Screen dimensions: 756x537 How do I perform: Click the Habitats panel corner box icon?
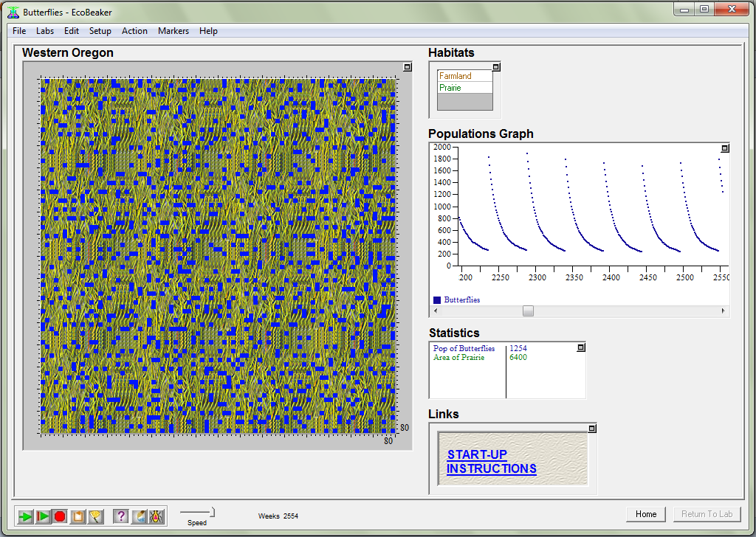[496, 67]
